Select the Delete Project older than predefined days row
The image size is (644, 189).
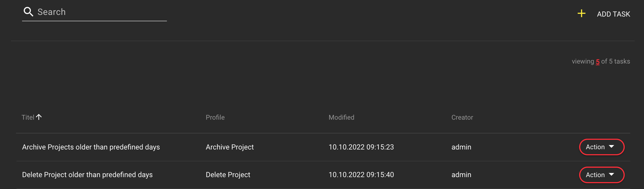[87, 175]
